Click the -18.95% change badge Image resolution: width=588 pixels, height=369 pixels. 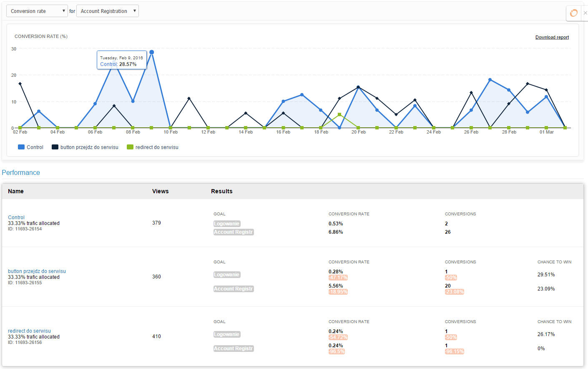point(338,292)
